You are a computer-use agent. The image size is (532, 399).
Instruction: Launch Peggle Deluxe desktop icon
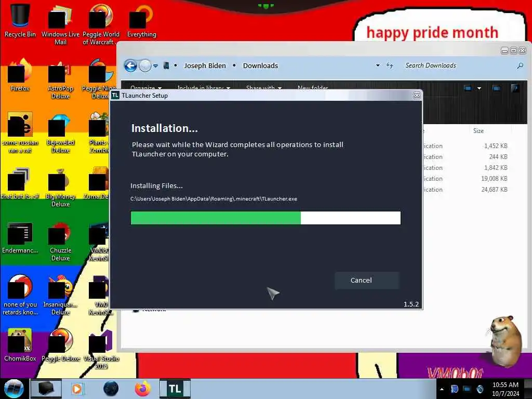click(x=60, y=345)
